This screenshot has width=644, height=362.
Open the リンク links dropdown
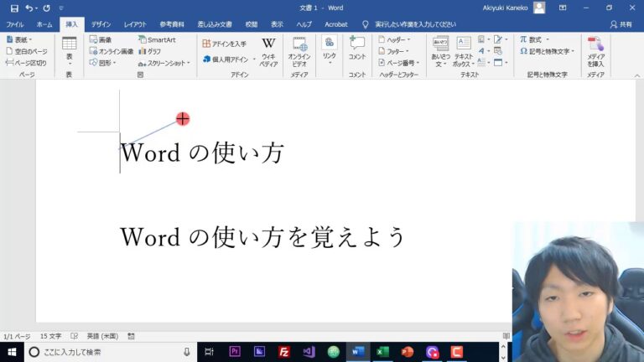pos(330,50)
